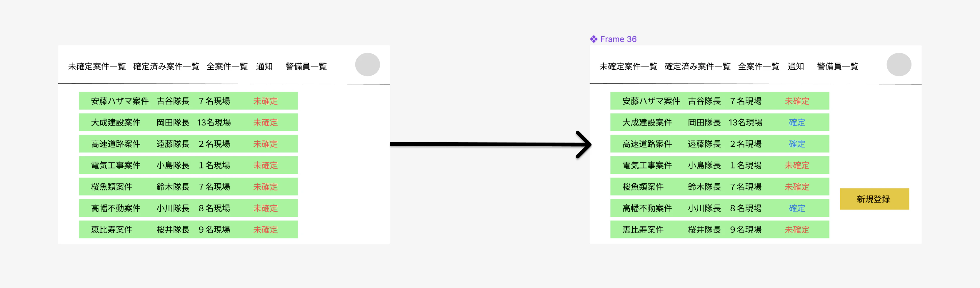This screenshot has width=980, height=288.
Task: Click 桜魚類案件 row in the left frame
Action: (188, 187)
